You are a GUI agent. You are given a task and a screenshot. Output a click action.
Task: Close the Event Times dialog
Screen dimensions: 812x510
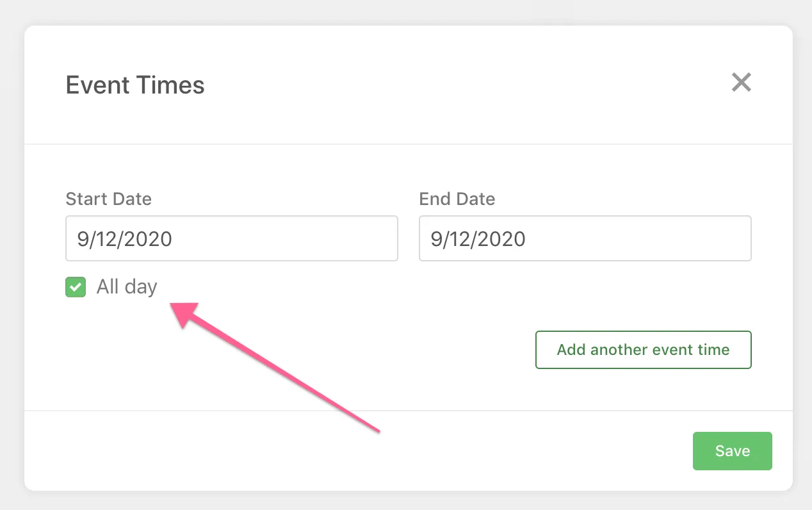coord(741,83)
